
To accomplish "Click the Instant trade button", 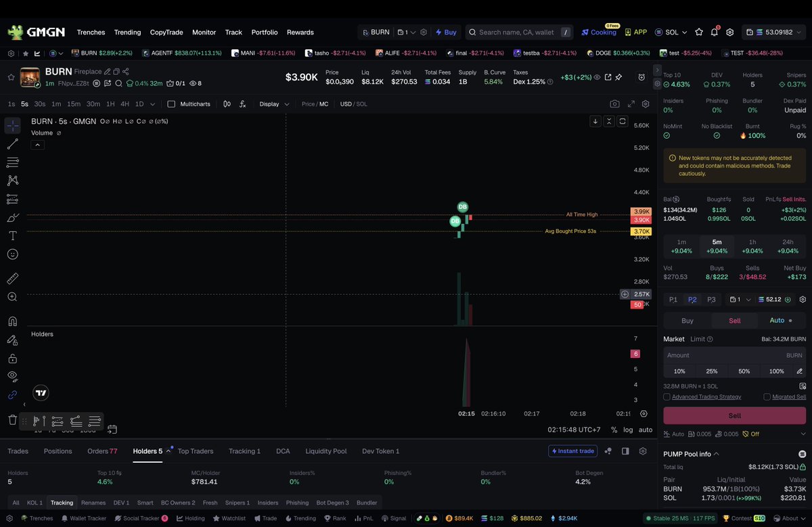I will tap(573, 451).
